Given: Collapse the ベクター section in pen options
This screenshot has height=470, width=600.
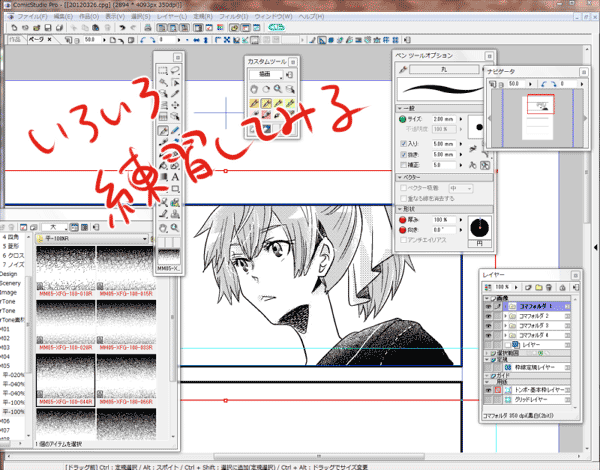Looking at the screenshot, I should 400,178.
